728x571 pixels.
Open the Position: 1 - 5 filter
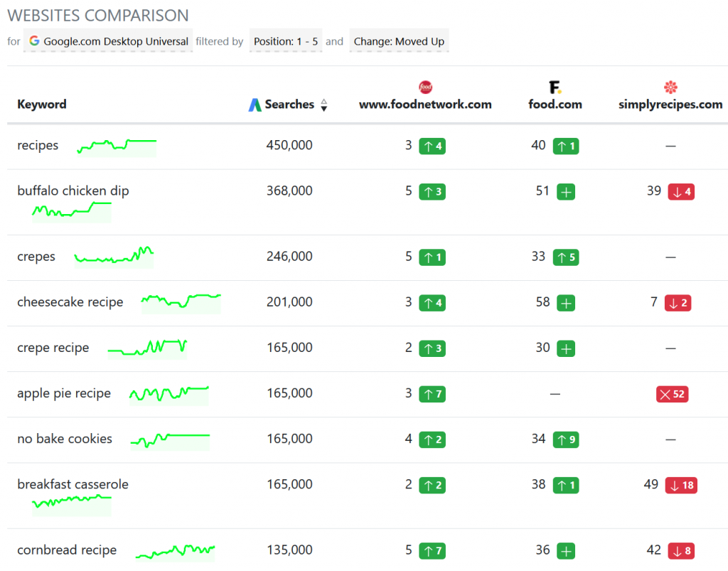[x=286, y=41]
